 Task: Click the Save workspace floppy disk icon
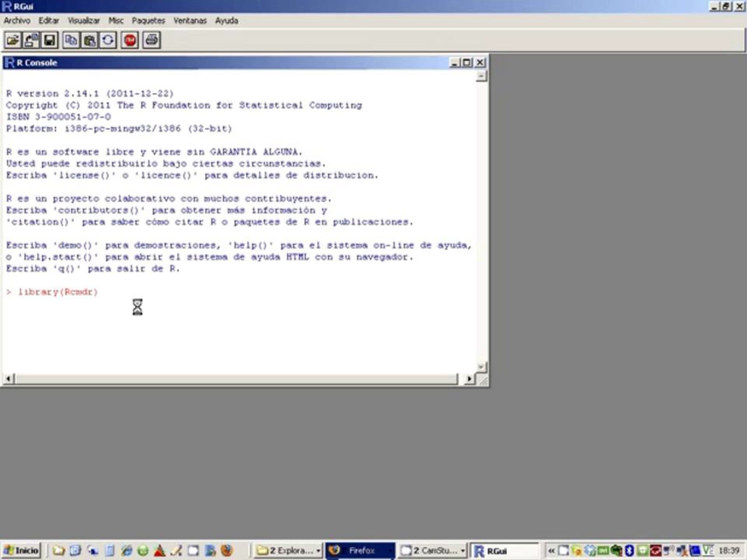(49, 40)
